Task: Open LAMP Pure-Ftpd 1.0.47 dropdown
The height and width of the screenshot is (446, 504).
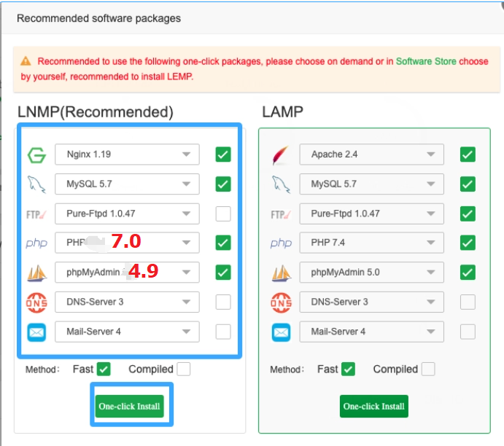Action: (x=372, y=214)
